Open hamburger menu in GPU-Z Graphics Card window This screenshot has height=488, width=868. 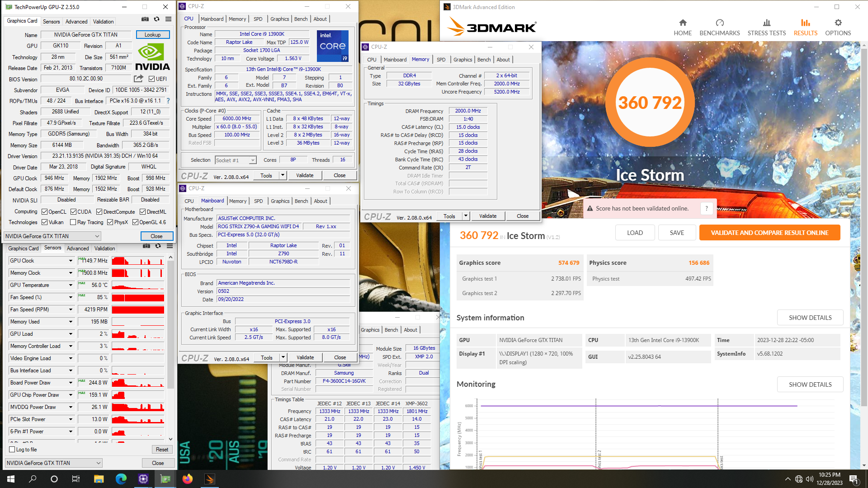click(168, 19)
